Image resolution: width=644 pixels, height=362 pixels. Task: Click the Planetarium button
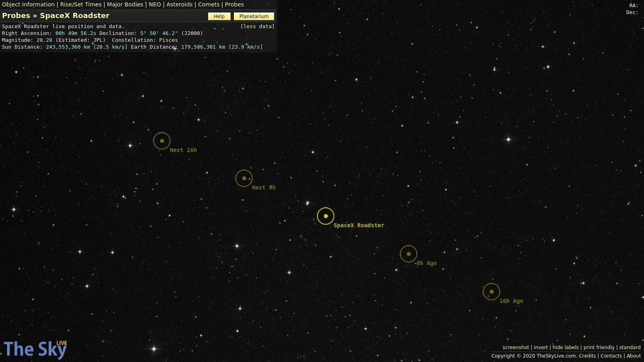click(x=254, y=16)
